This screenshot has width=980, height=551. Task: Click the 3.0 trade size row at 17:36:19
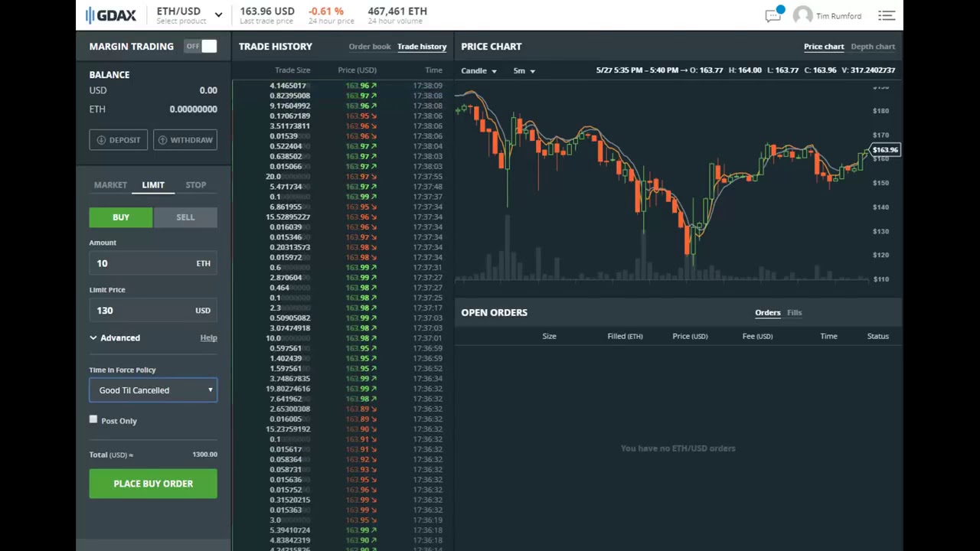tap(341, 520)
